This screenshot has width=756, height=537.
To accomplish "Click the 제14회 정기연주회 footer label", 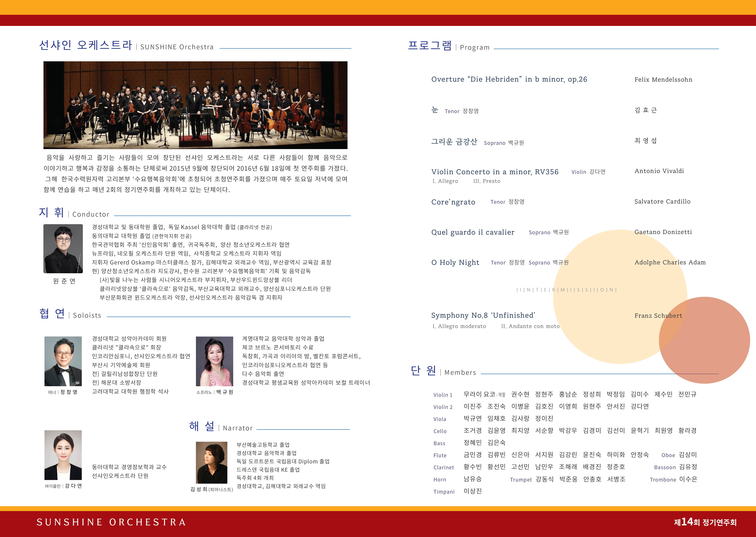I will point(705,522).
